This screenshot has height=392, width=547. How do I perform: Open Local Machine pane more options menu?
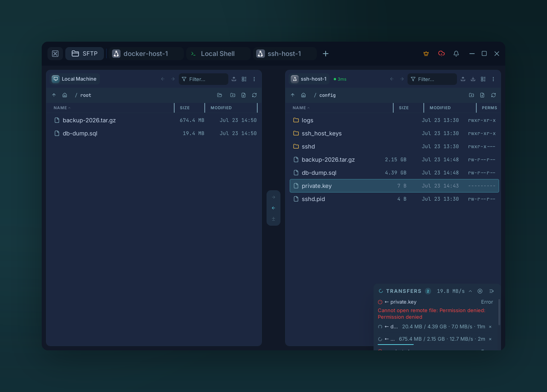(x=254, y=79)
